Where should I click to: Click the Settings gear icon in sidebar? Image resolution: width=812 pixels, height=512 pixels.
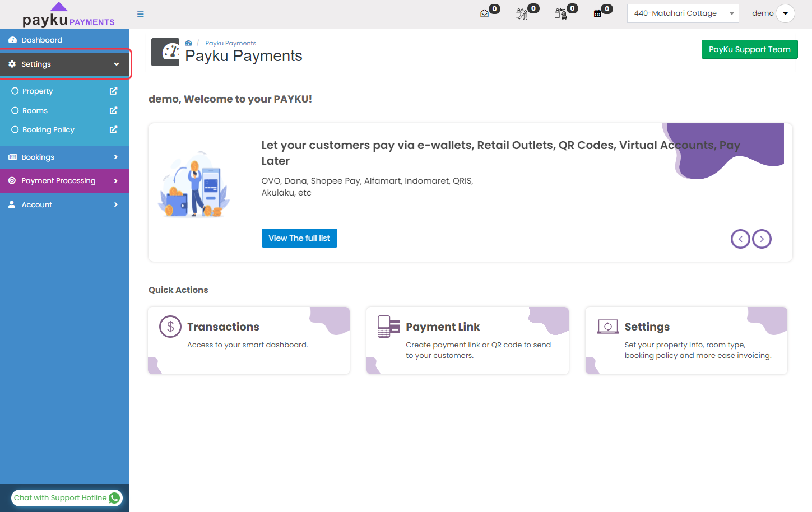click(x=12, y=64)
